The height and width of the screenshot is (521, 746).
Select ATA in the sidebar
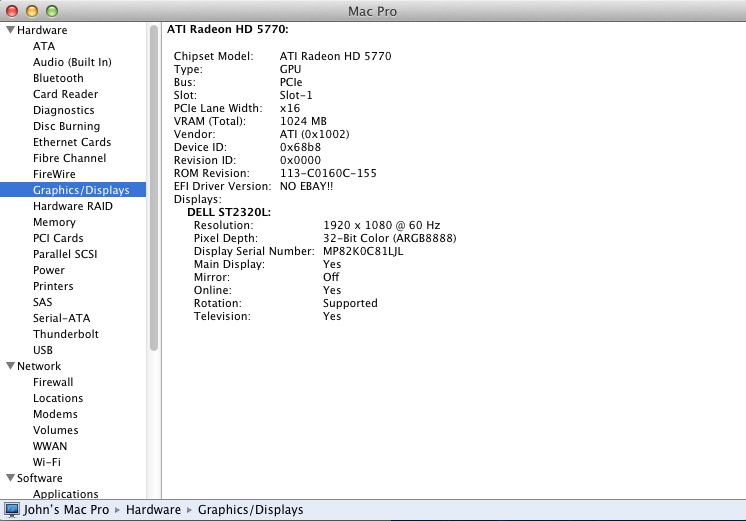pos(44,46)
